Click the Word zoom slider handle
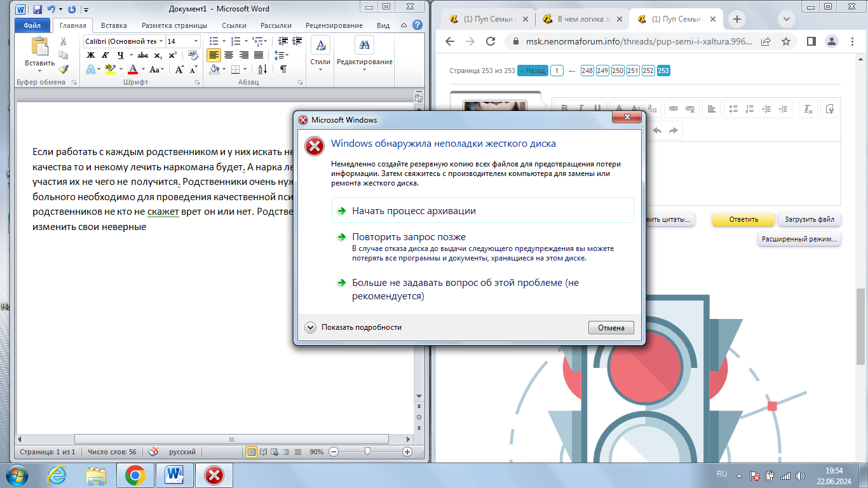The image size is (868, 488). 367,452
